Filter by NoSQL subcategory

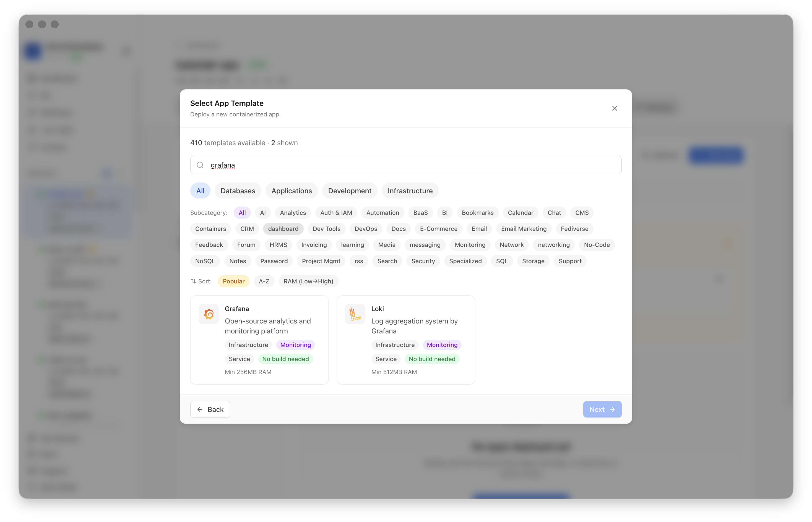click(x=205, y=261)
